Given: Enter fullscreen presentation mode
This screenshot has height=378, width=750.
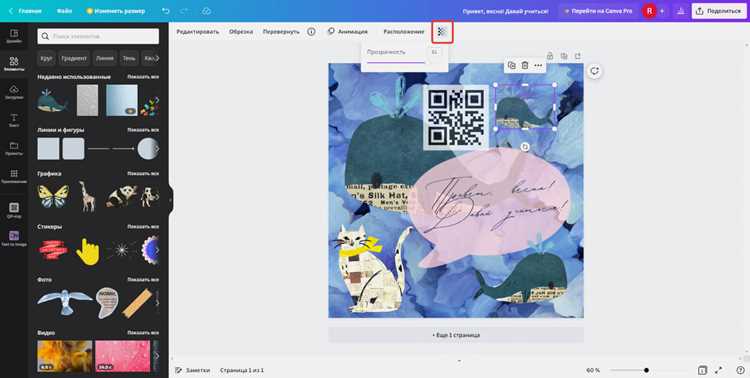Looking at the screenshot, I should (x=718, y=370).
